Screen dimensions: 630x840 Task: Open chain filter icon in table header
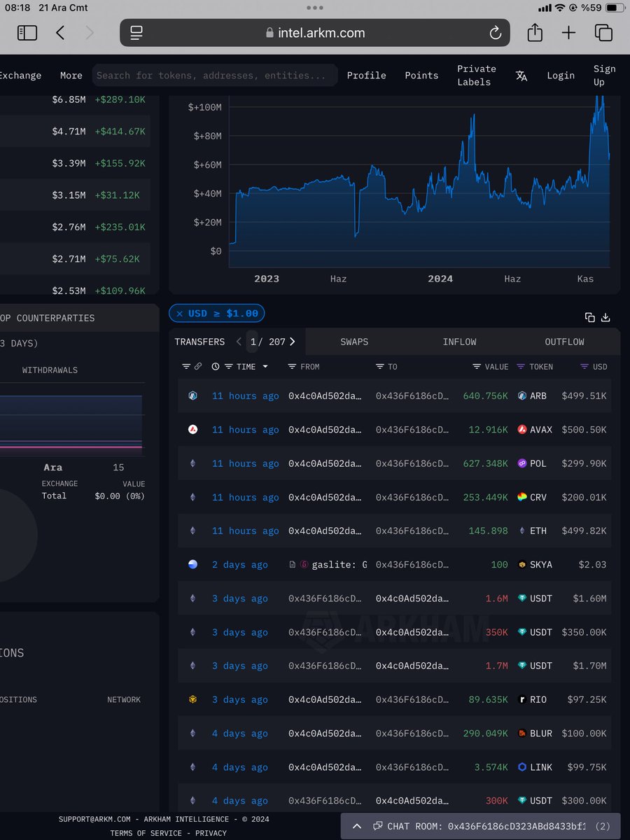click(186, 366)
